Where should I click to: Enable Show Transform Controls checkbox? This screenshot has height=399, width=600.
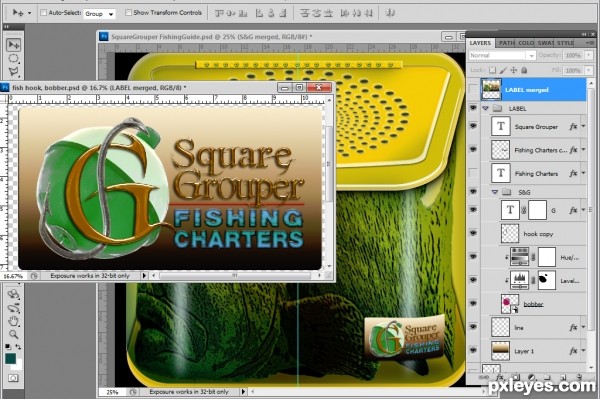pyautogui.click(x=128, y=13)
